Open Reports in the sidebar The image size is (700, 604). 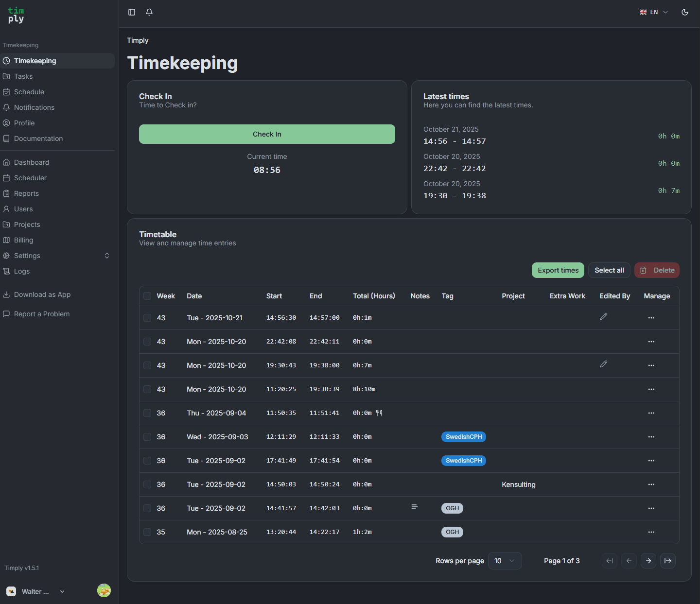pyautogui.click(x=26, y=193)
